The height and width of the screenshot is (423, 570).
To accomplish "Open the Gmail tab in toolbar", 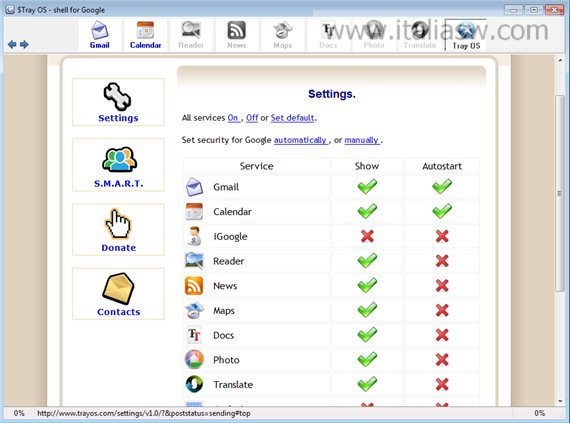I will click(x=100, y=35).
